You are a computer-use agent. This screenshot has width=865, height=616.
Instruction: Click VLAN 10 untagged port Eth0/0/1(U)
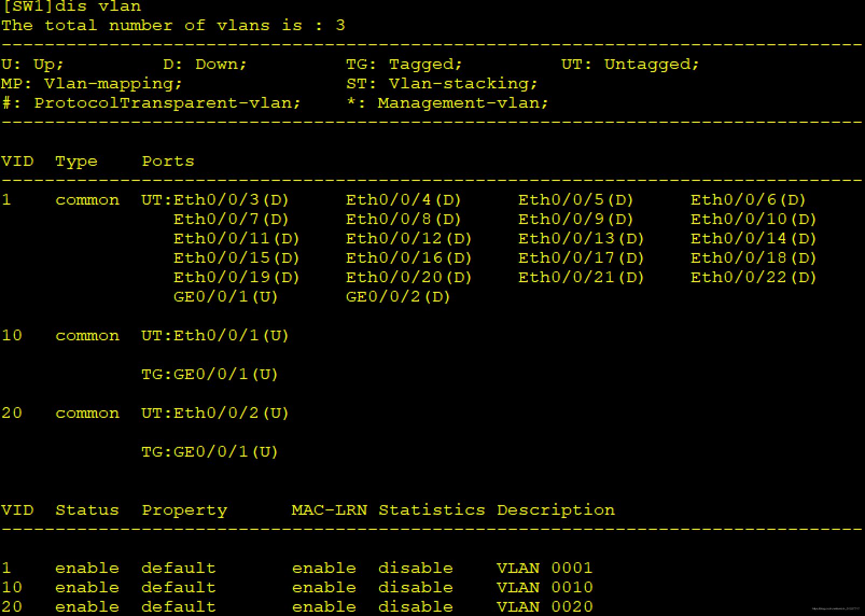click(231, 335)
